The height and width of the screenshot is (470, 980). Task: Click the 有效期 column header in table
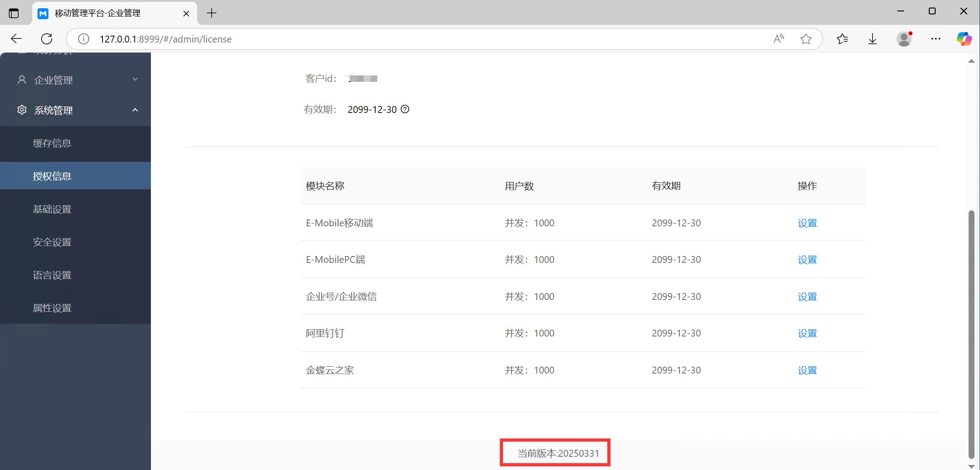[666, 186]
